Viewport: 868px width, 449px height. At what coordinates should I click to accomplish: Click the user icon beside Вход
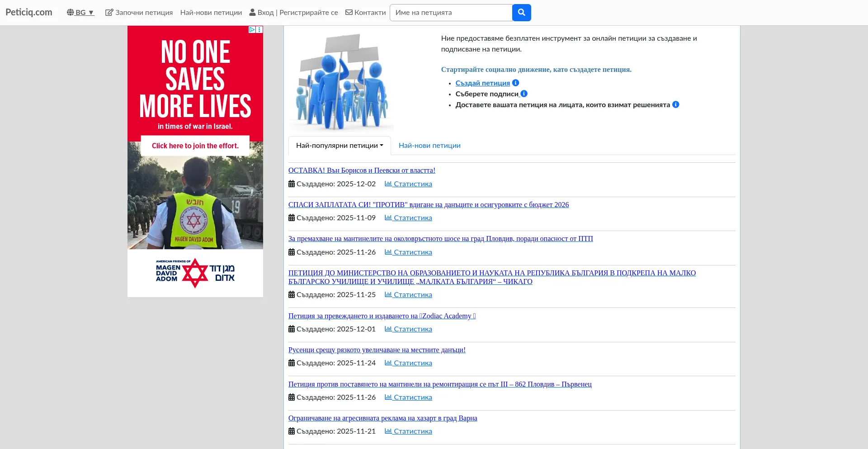point(252,13)
